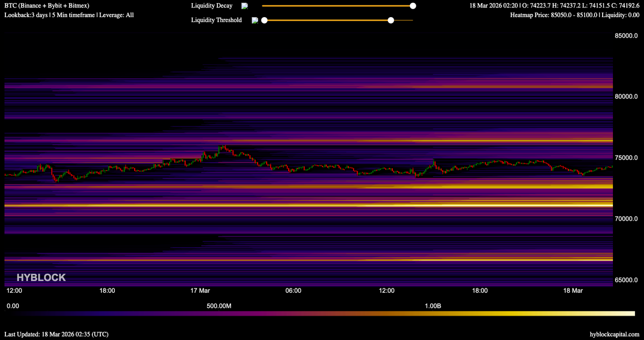Viewport: 644px width, 340px height.
Task: Click the icon beside Liquidity Threshold
Action: pos(255,20)
